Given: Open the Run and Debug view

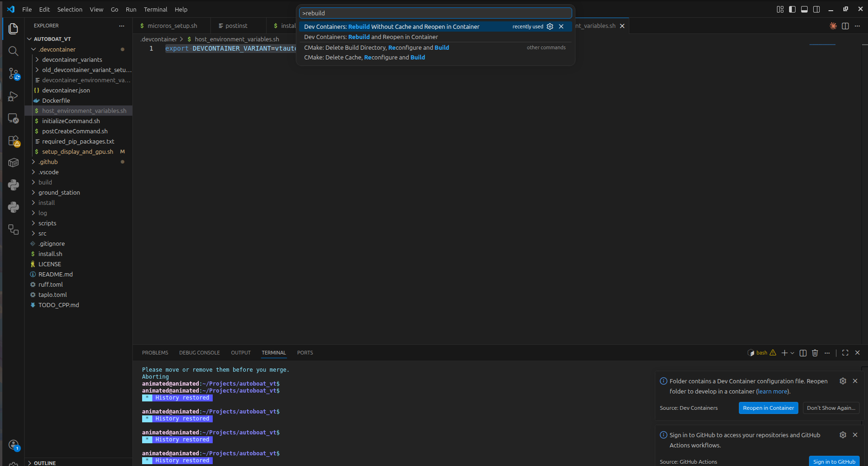Looking at the screenshot, I should pyautogui.click(x=13, y=96).
